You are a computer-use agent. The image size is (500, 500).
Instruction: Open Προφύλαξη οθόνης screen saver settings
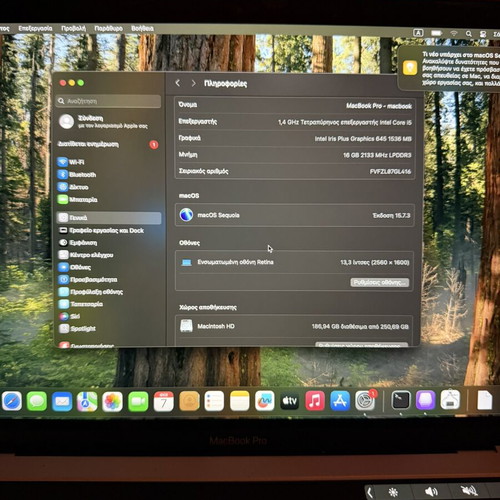[x=108, y=292]
